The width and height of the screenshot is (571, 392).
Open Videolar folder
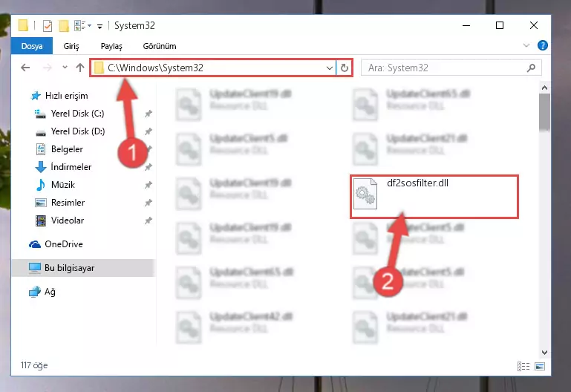pyautogui.click(x=68, y=220)
